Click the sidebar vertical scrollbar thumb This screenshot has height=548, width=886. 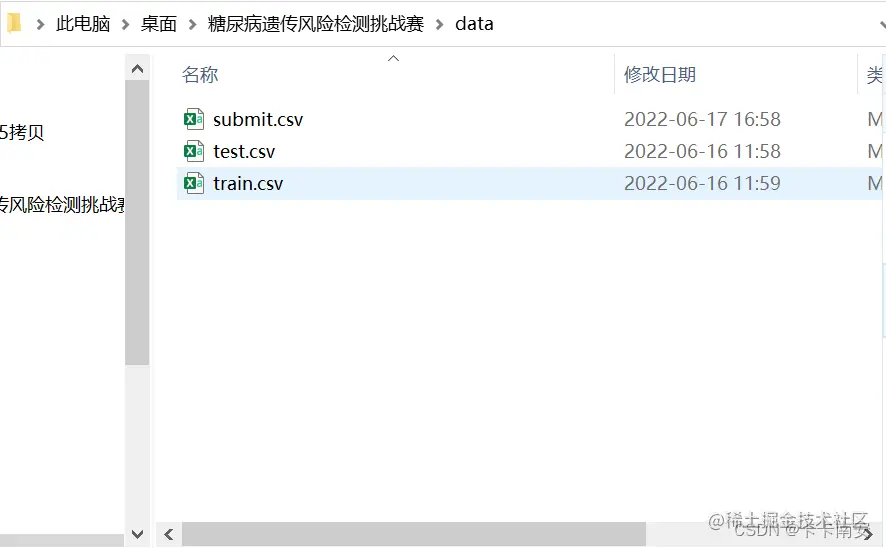(x=137, y=223)
